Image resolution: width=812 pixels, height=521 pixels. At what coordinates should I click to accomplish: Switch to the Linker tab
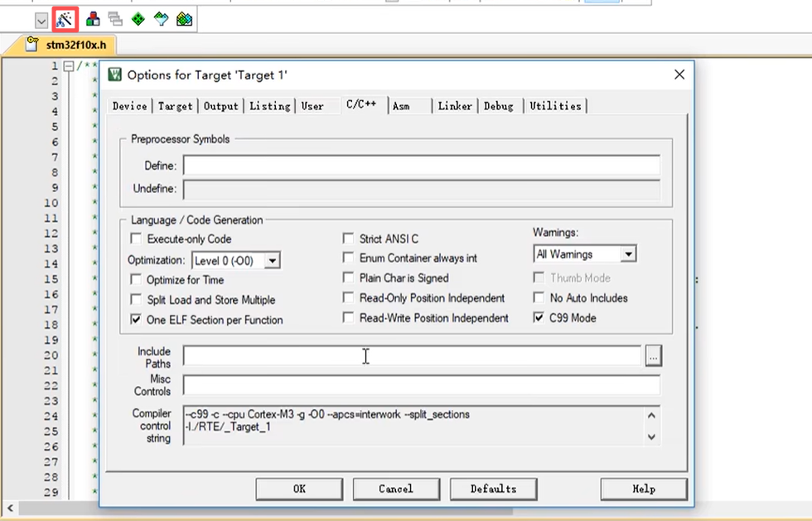coord(455,106)
